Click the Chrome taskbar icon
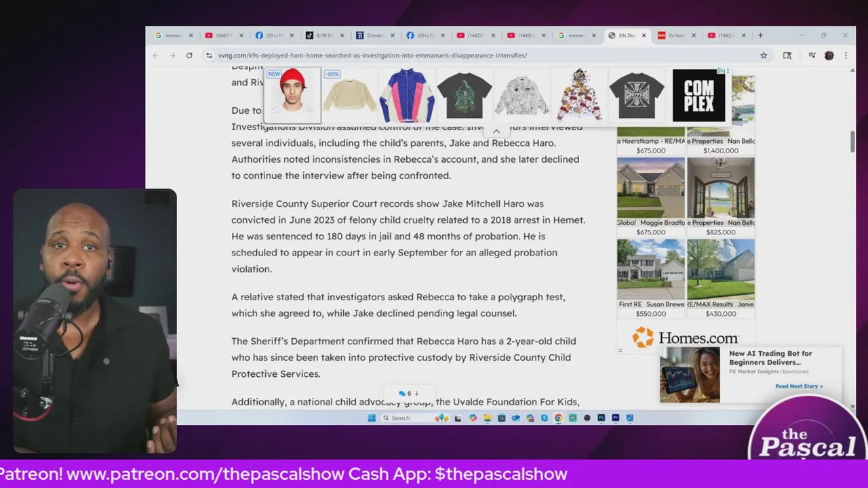This screenshot has height=488, width=868. click(558, 418)
